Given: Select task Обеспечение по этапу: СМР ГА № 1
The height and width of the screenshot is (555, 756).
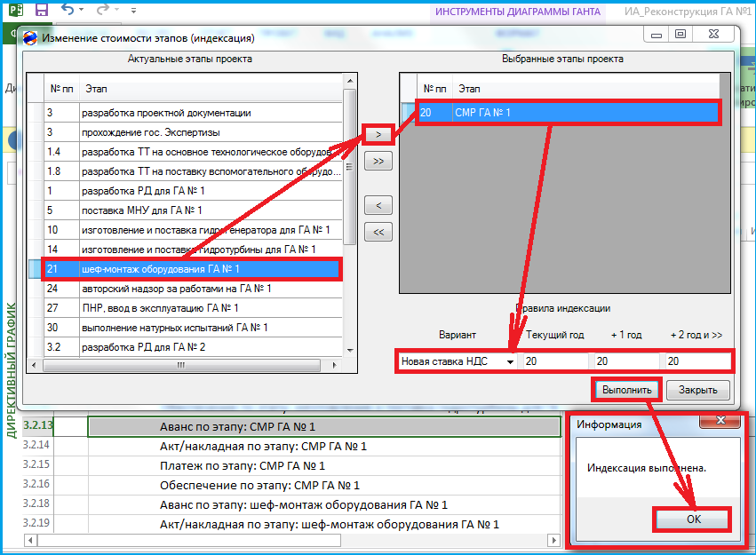Looking at the screenshot, I should pos(324,486).
